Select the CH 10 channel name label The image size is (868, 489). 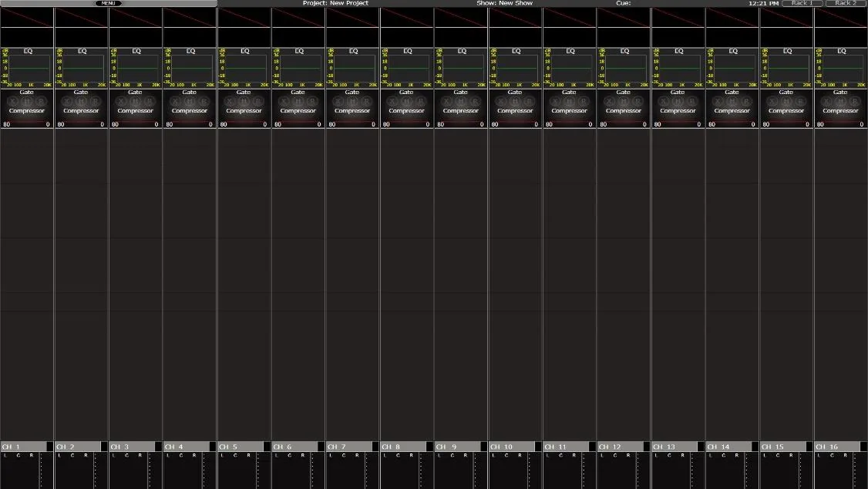pyautogui.click(x=512, y=447)
